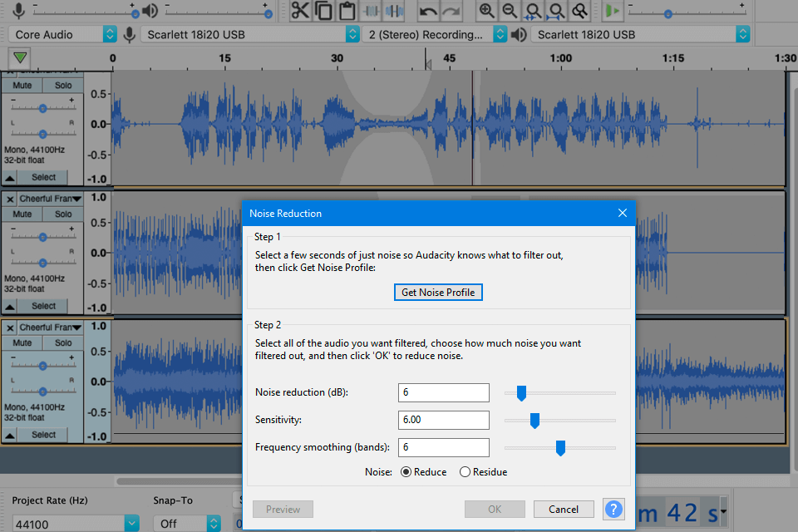Click the Copy icon in toolbar

point(323,10)
